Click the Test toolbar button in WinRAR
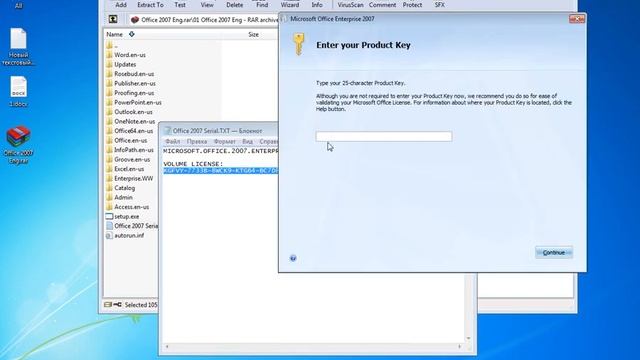640x360 pixels. [x=180, y=5]
